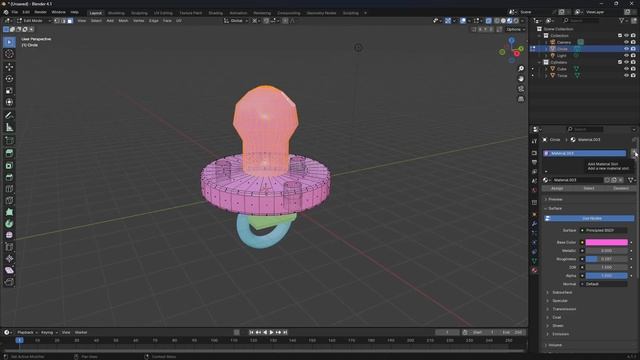Toggle camera view icon in viewport
The width and height of the screenshot is (640, 360).
tap(521, 89)
